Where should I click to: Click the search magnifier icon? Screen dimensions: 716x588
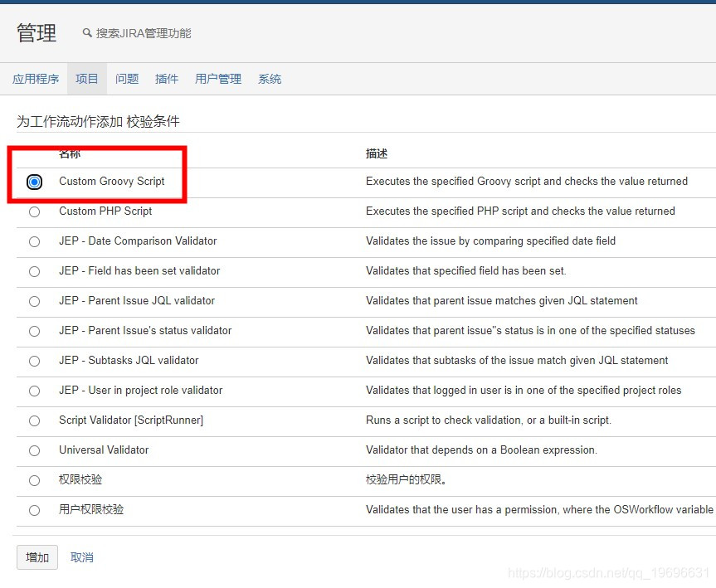pos(87,33)
